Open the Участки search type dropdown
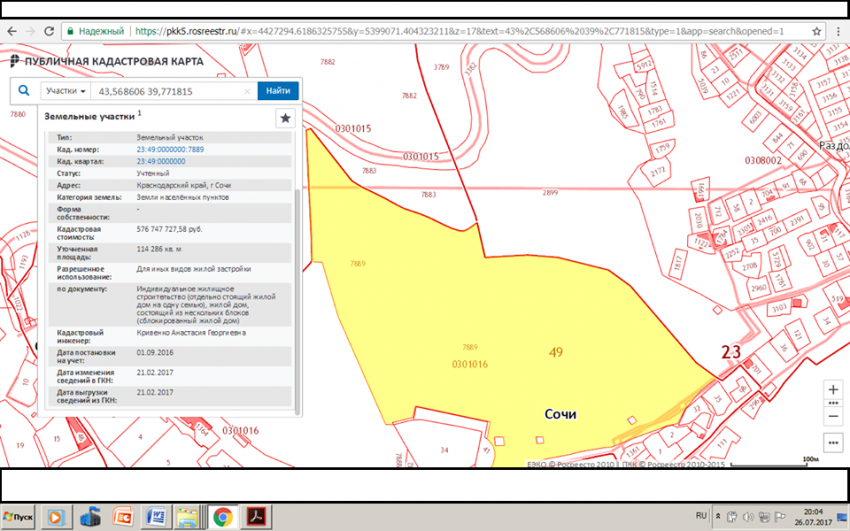The width and height of the screenshot is (850, 531). tap(66, 91)
